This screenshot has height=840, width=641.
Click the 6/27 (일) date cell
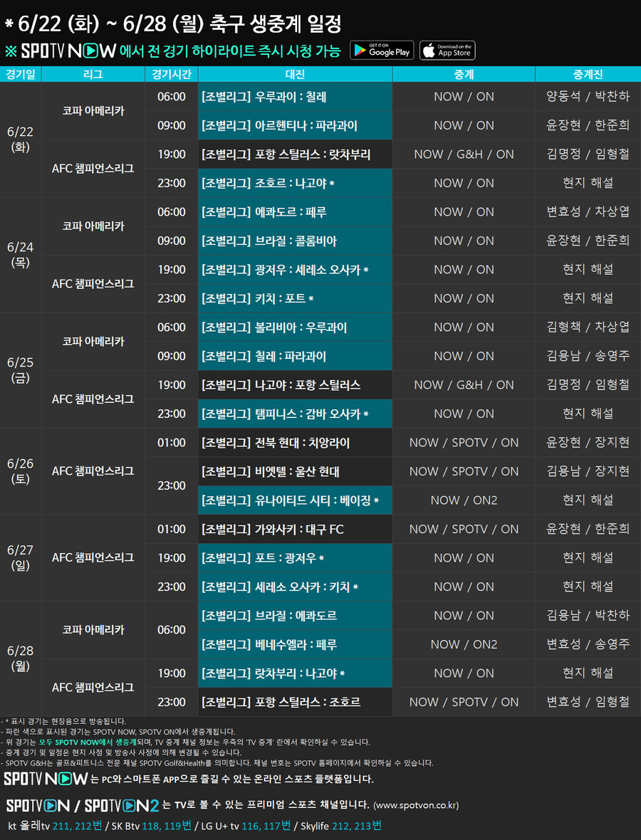tap(21, 558)
